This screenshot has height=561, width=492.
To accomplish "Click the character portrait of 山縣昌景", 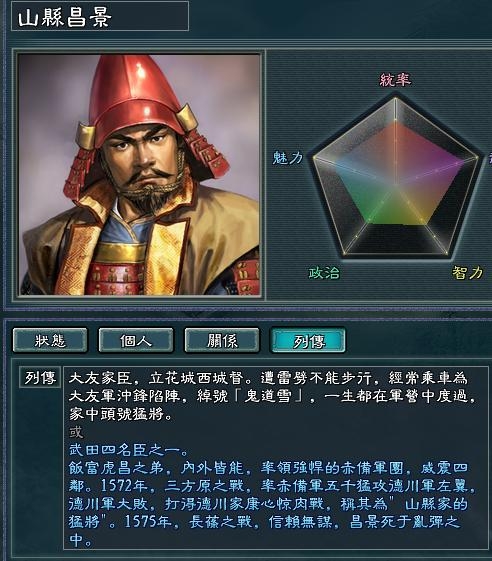I will tap(139, 175).
